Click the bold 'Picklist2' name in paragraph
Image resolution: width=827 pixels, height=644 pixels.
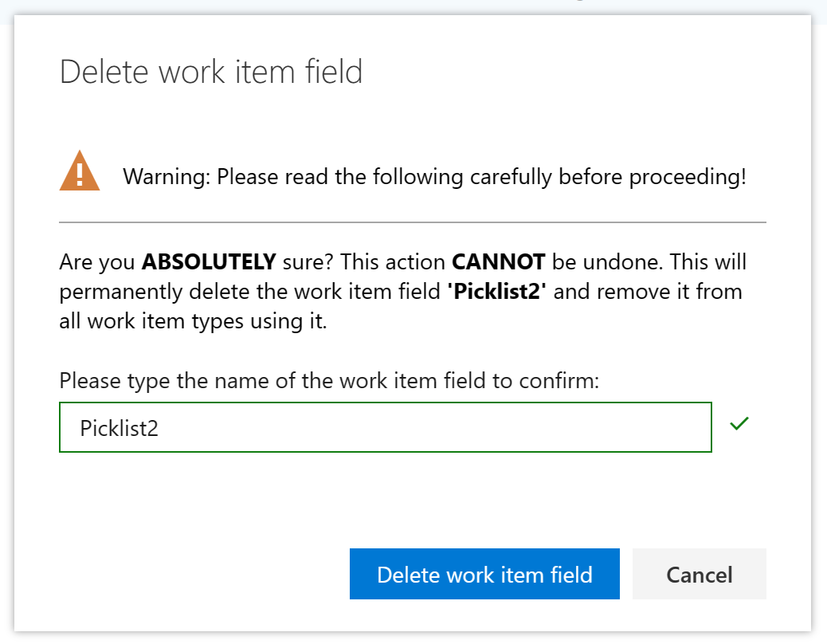(497, 291)
